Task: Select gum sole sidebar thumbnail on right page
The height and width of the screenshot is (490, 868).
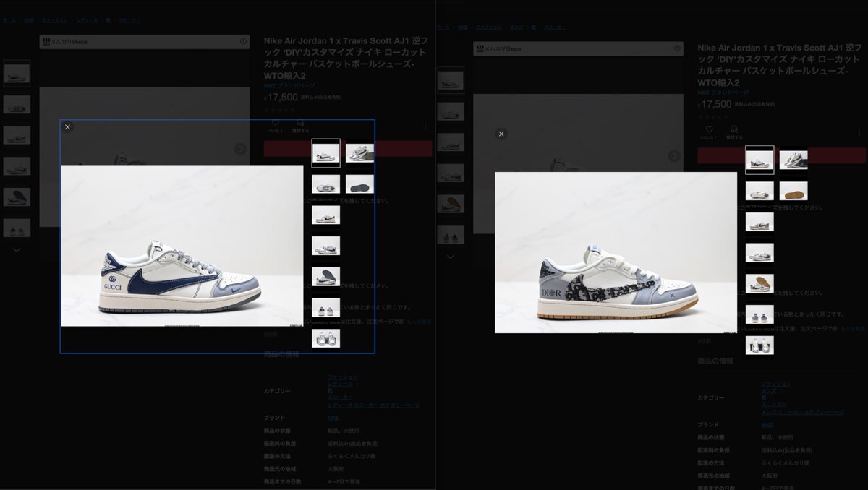Action: click(x=451, y=204)
